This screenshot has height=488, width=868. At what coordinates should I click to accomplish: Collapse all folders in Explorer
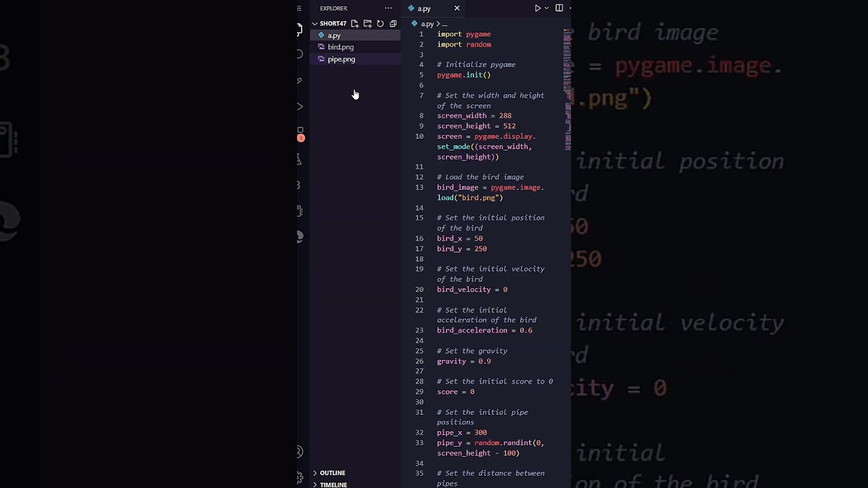click(x=393, y=24)
